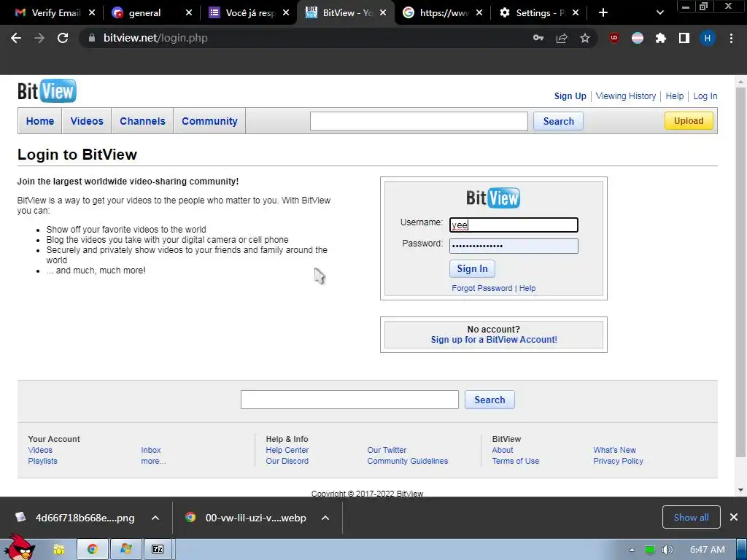
Task: Open 7-Zip from the taskbar
Action: point(158,550)
